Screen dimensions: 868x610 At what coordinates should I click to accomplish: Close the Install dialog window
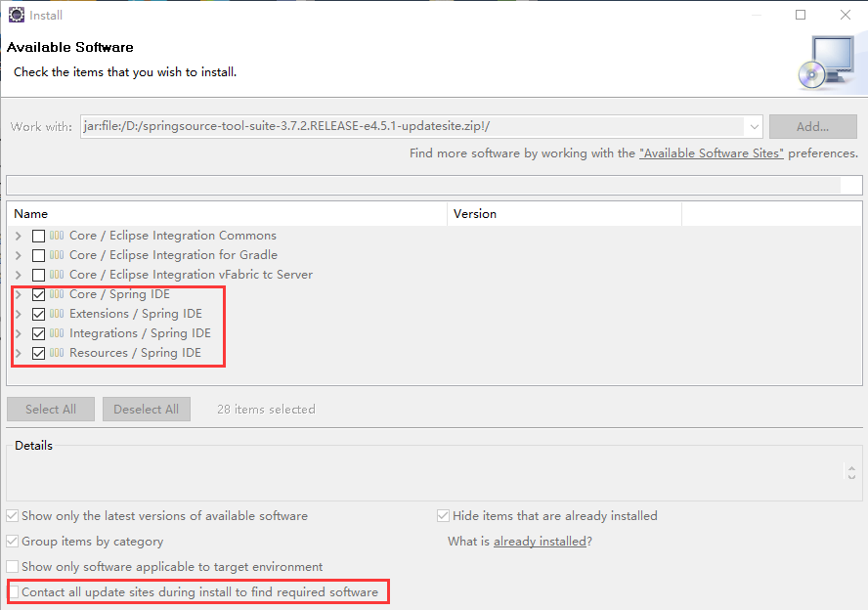pyautogui.click(x=846, y=15)
